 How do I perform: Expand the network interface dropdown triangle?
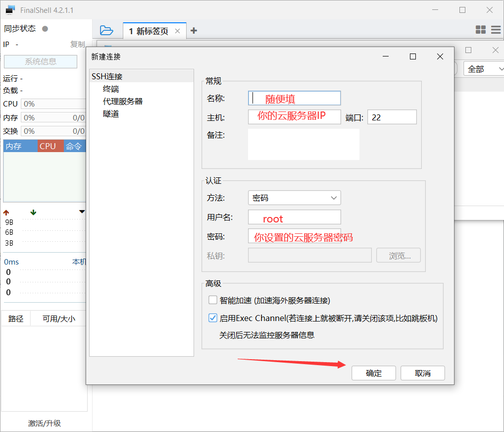(x=82, y=212)
